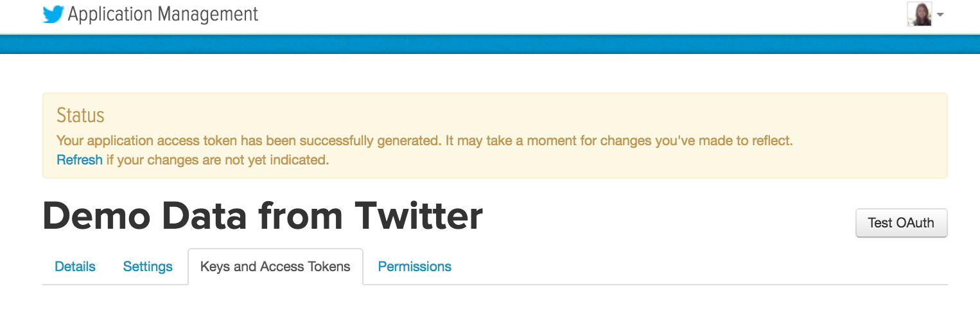The image size is (980, 320).
Task: Go to the Permissions tab
Action: 415,267
